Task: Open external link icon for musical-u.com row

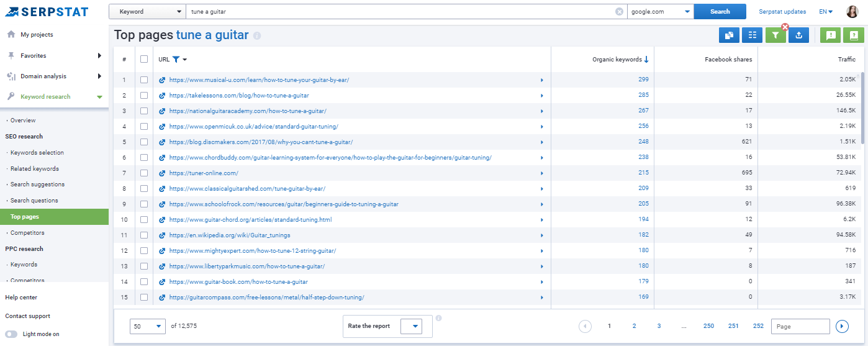Action: (x=162, y=80)
